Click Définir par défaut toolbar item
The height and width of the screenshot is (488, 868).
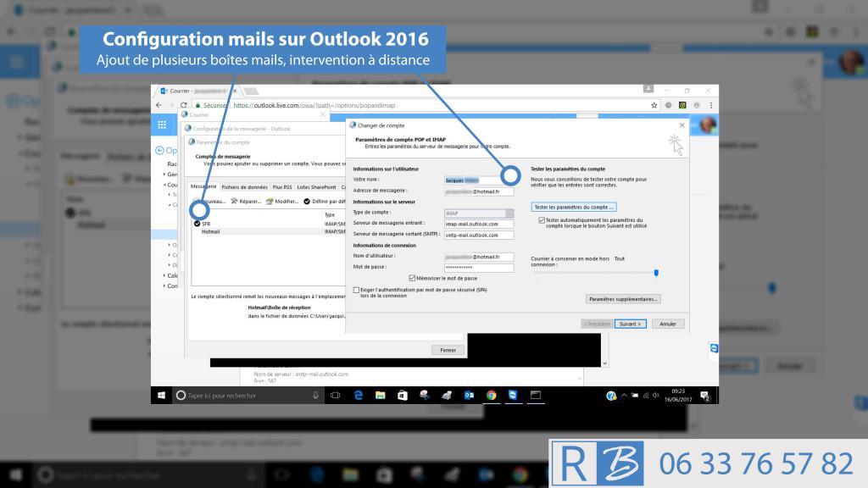[325, 202]
